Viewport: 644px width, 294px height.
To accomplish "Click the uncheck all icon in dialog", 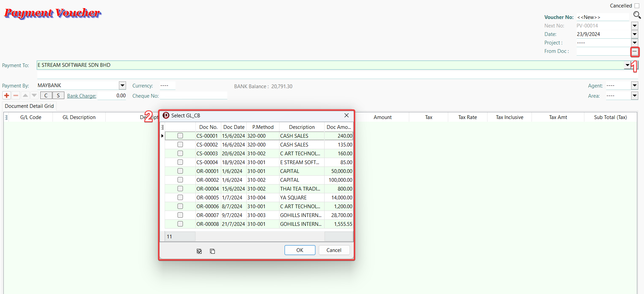I will 212,251.
